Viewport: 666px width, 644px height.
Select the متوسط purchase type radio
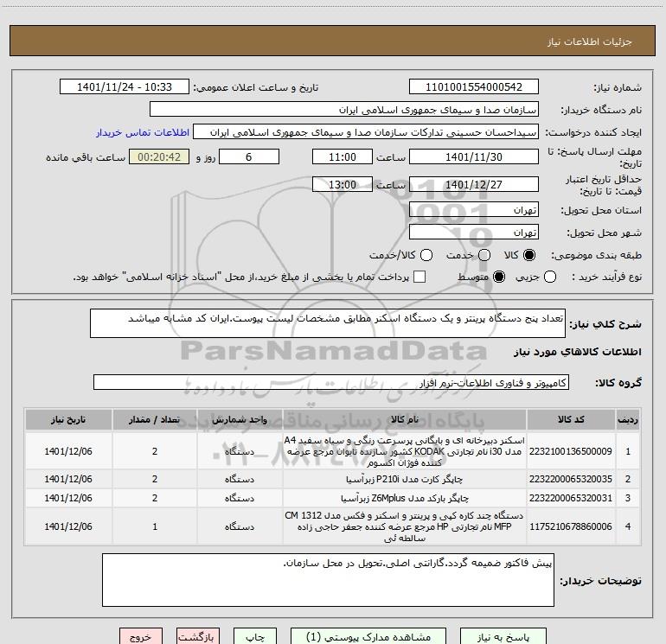[x=499, y=277]
